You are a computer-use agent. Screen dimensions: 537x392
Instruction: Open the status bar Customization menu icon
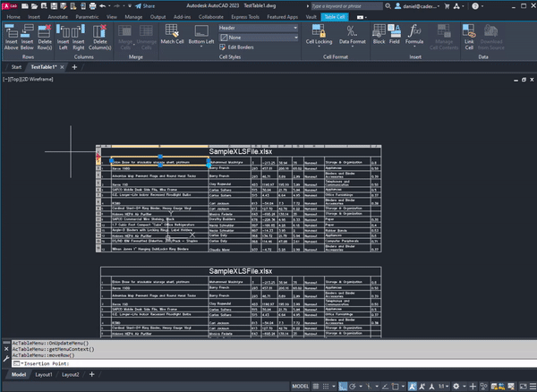533,386
